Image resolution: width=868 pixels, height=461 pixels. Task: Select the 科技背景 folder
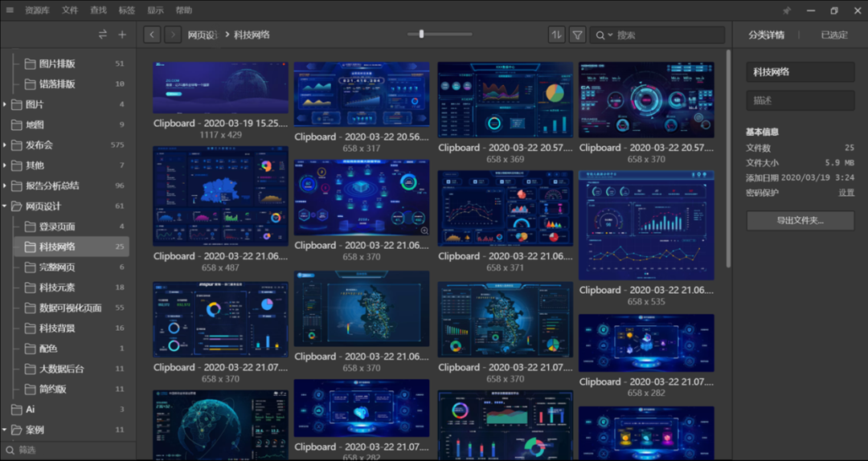coord(72,328)
